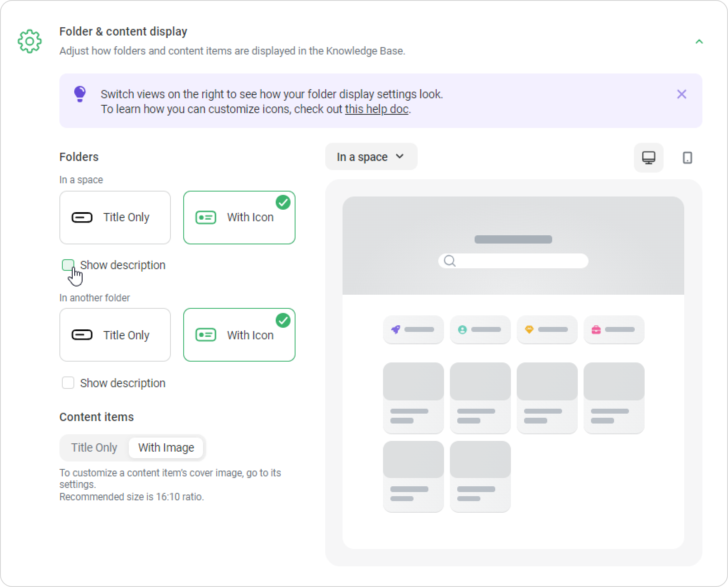Select With Icon for In another folder

239,335
